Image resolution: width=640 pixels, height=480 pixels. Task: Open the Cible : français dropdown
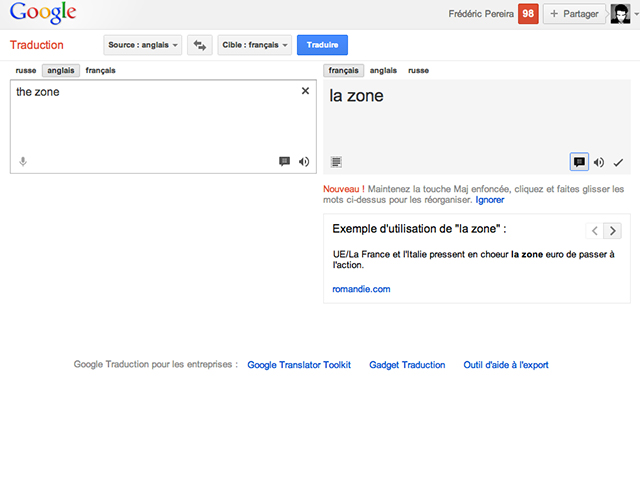point(255,45)
